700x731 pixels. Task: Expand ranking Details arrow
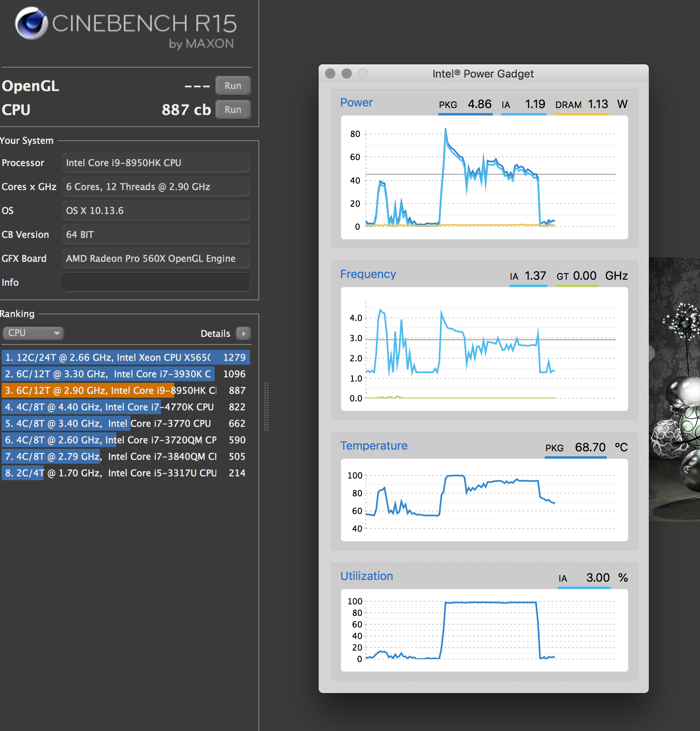(244, 333)
